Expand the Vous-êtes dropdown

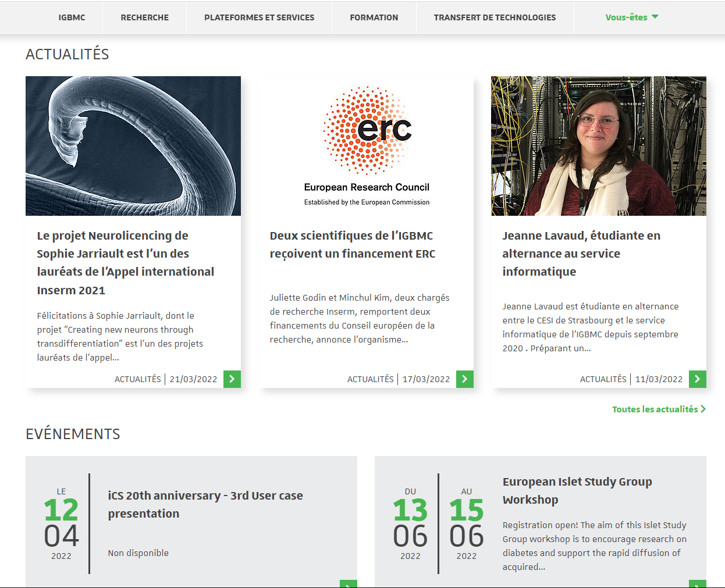[x=632, y=17]
